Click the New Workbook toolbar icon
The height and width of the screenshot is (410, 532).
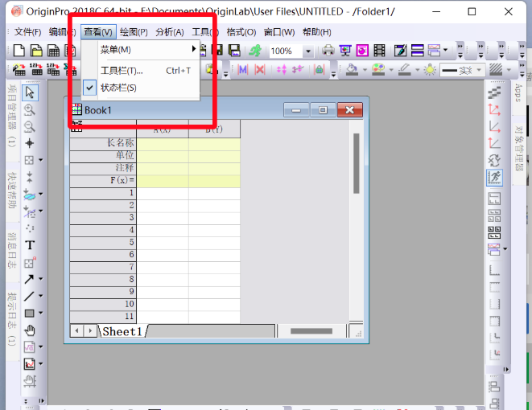53,51
